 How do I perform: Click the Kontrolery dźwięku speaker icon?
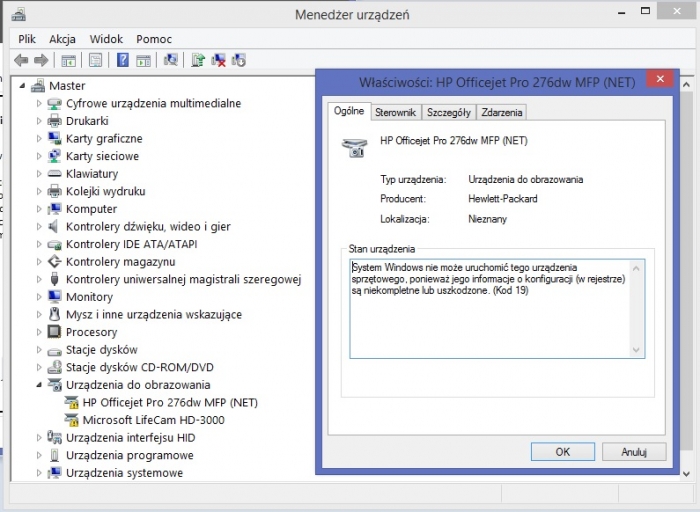[x=54, y=226]
